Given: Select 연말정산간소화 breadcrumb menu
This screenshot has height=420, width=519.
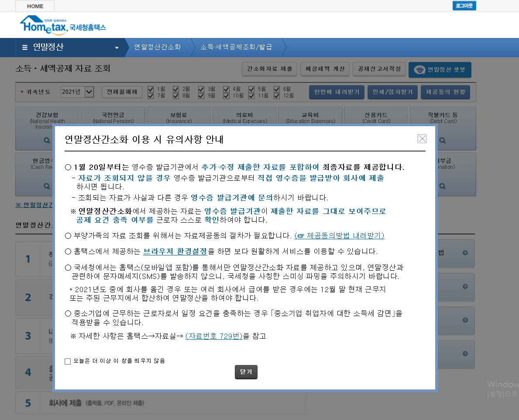Looking at the screenshot, I should pyautogui.click(x=158, y=47).
